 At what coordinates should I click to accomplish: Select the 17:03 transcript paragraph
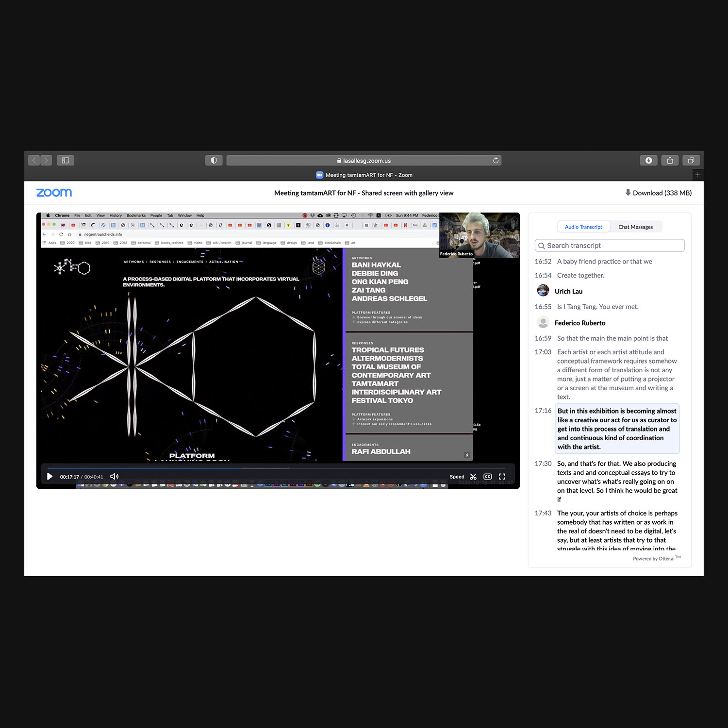pyautogui.click(x=617, y=374)
